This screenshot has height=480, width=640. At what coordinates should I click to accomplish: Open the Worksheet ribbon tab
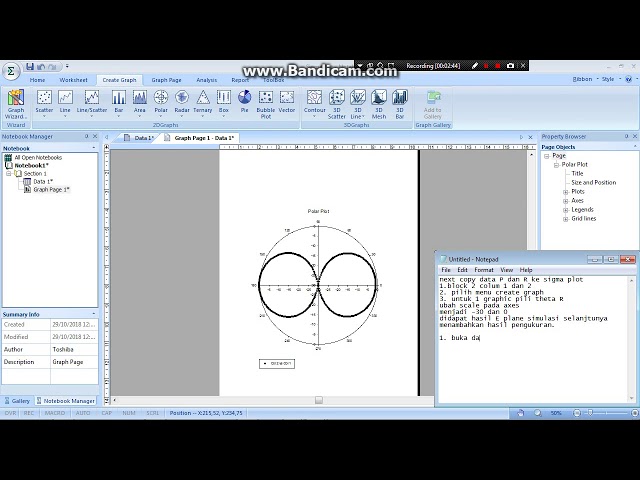click(x=73, y=80)
